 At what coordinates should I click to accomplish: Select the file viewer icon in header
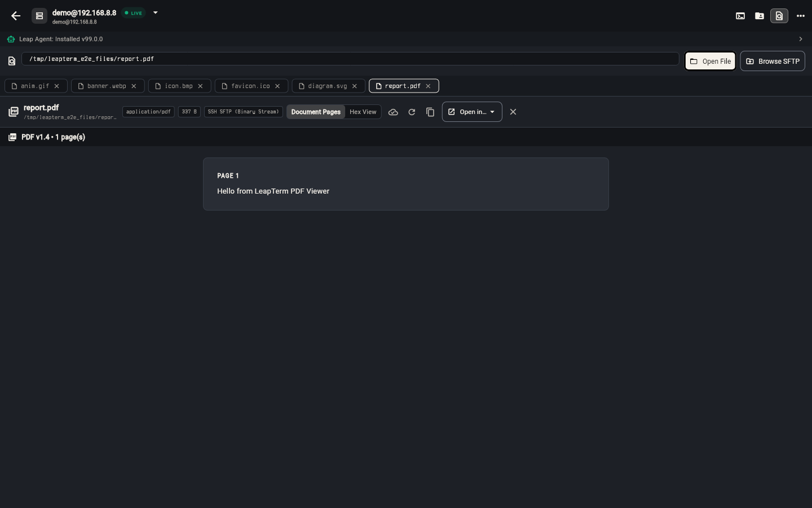click(779, 16)
